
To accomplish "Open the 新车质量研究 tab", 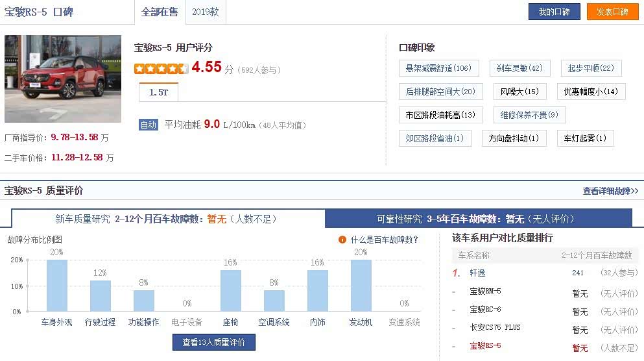I will (x=169, y=219).
